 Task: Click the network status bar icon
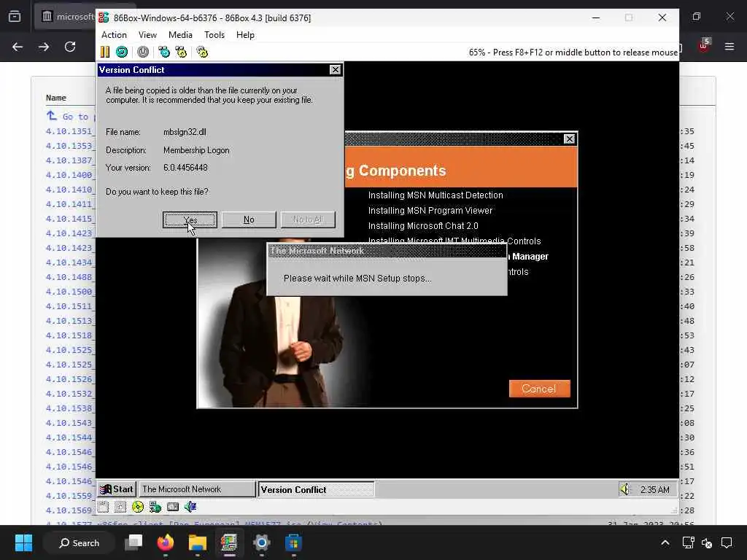tap(155, 507)
